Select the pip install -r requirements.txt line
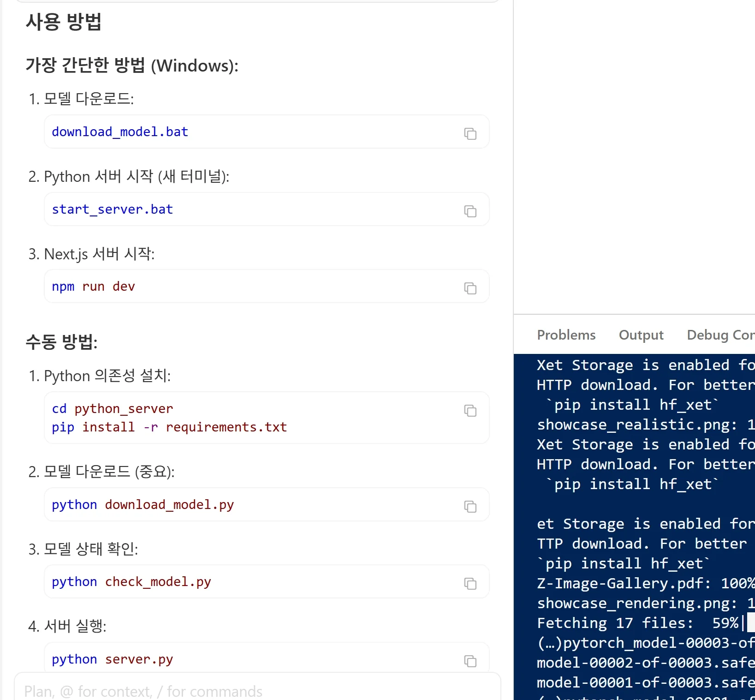Screen dimensions: 755x700 coord(169,427)
